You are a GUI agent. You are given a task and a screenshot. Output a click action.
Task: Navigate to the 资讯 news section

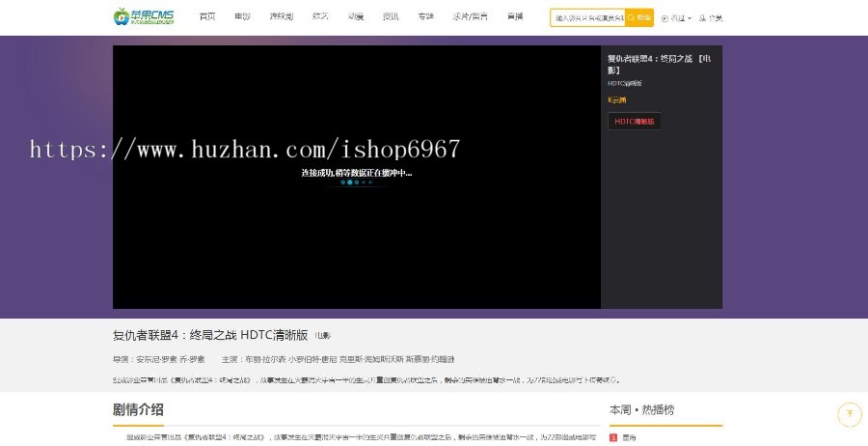[391, 17]
